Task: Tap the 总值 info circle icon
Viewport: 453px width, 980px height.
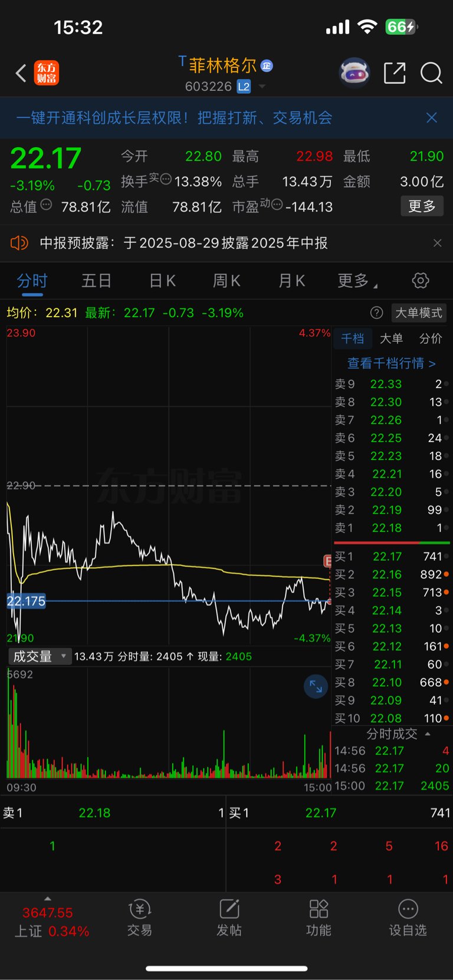Action: tap(46, 205)
